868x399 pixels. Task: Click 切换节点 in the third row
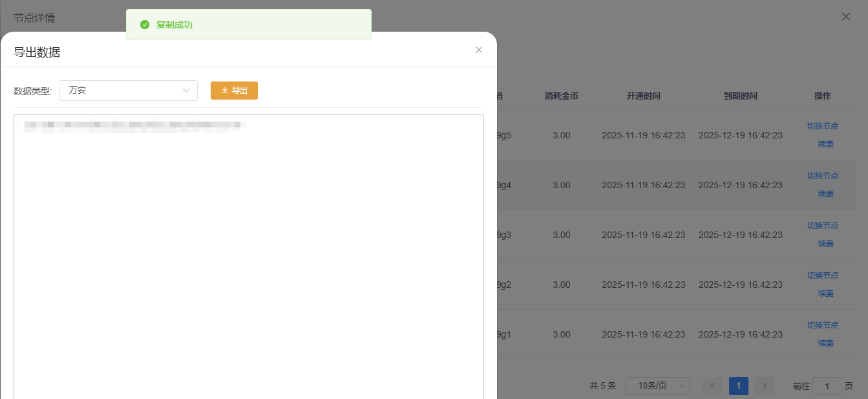coord(822,226)
